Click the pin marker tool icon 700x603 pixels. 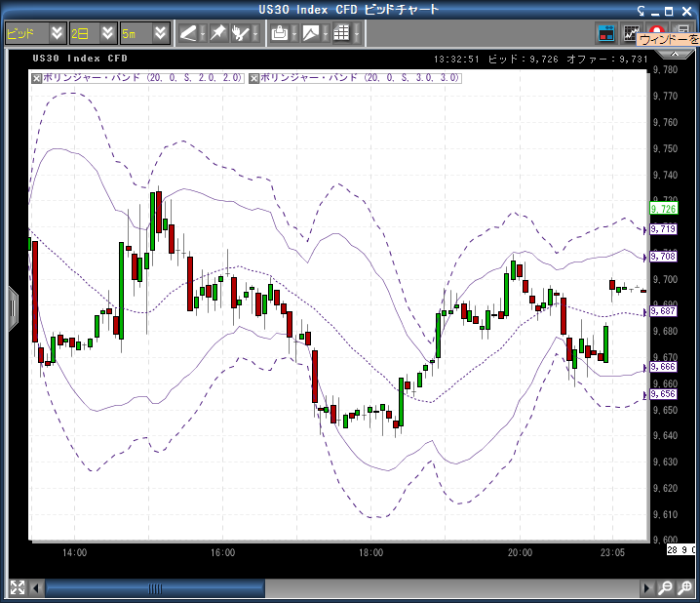(217, 33)
